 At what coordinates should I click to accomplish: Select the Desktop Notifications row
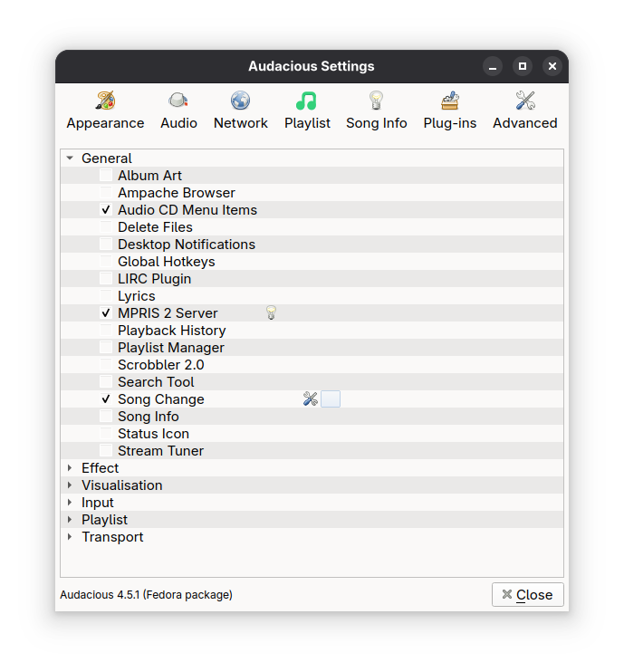click(186, 245)
